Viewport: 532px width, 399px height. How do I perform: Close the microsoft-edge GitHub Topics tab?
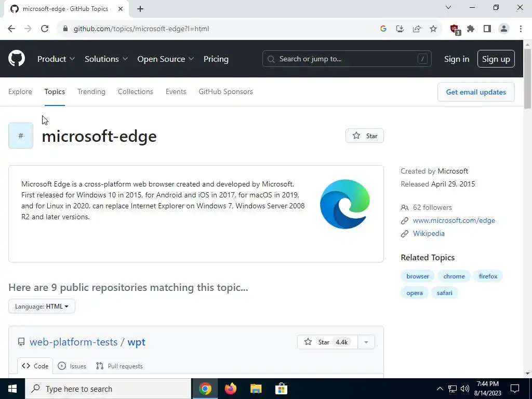121,9
